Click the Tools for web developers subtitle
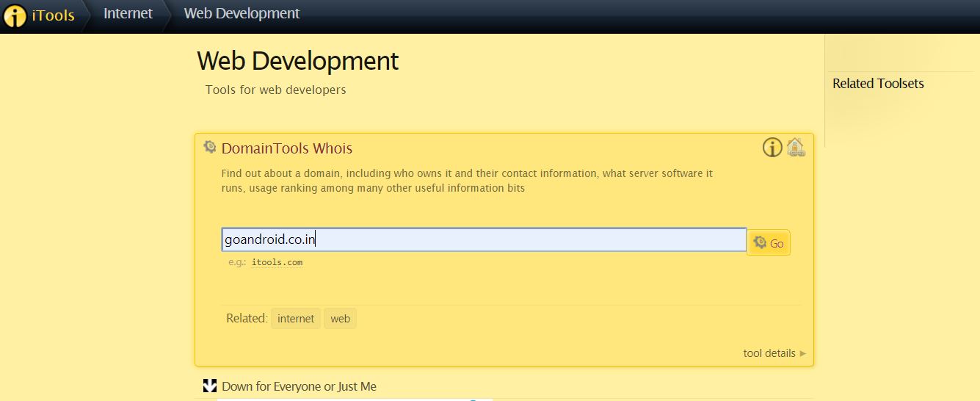This screenshot has height=401, width=980. click(275, 90)
